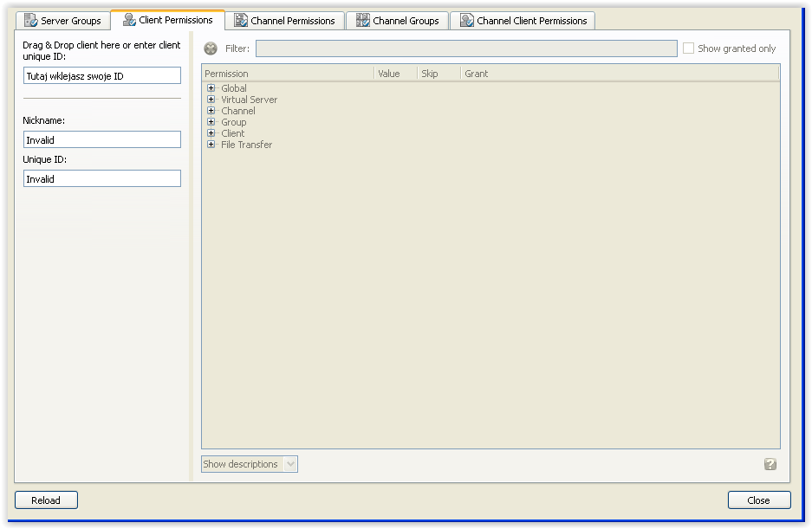Click the Client Permissions tab icon
The height and width of the screenshot is (529, 812).
pos(129,20)
